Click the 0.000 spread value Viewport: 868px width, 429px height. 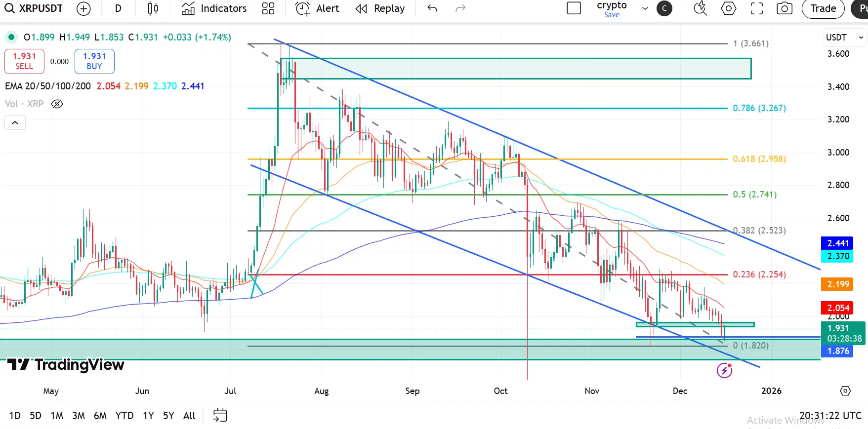[x=59, y=62]
